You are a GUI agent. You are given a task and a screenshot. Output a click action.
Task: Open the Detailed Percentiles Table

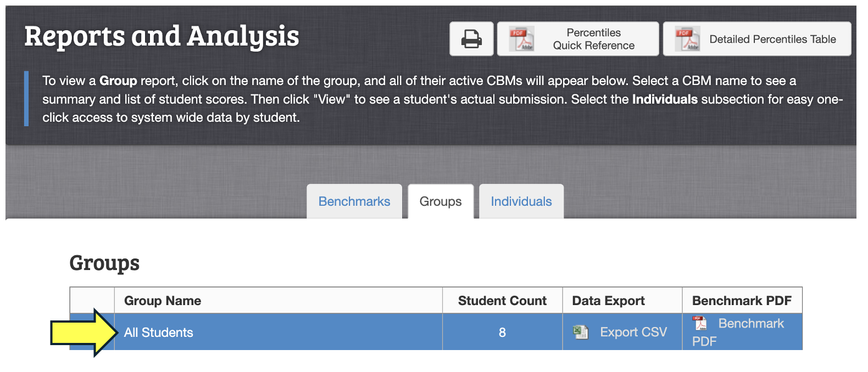757,39
